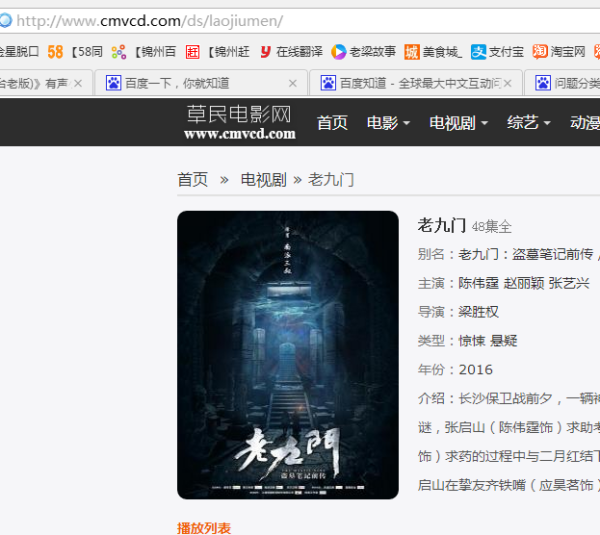This screenshot has width=600, height=535.
Task: Switch to the 问题分类 tab
Action: [562, 83]
